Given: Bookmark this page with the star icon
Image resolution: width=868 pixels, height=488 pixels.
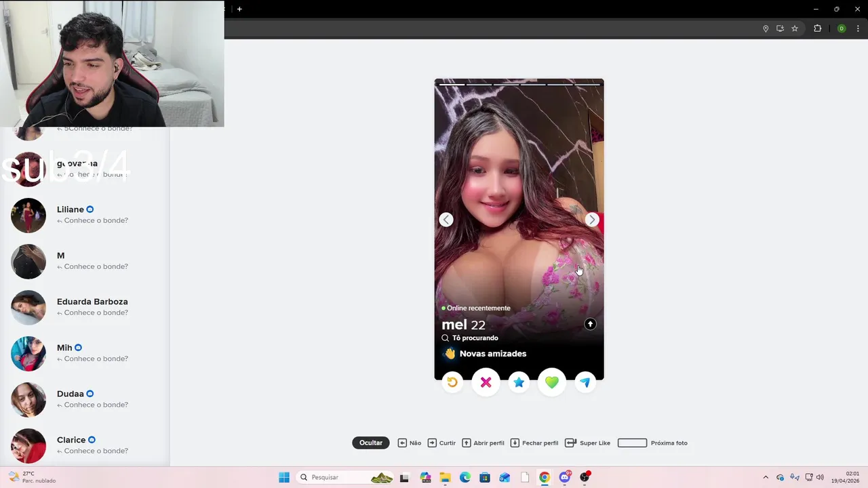Looking at the screenshot, I should 795,28.
